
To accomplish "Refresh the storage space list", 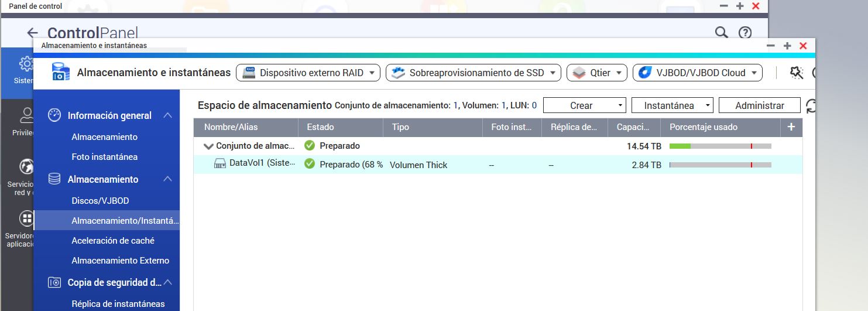I will (x=811, y=106).
